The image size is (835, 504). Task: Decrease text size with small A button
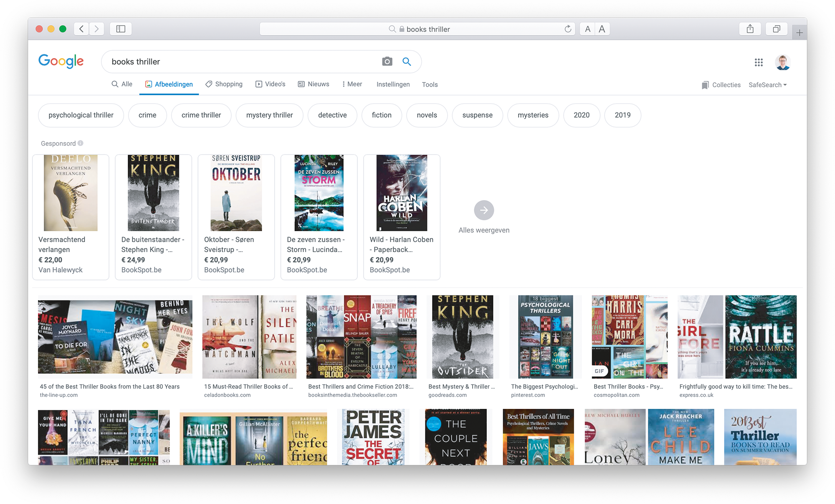click(x=587, y=29)
